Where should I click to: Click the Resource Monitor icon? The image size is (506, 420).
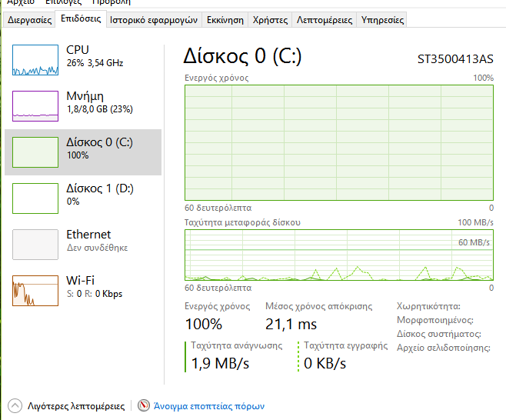click(x=143, y=405)
